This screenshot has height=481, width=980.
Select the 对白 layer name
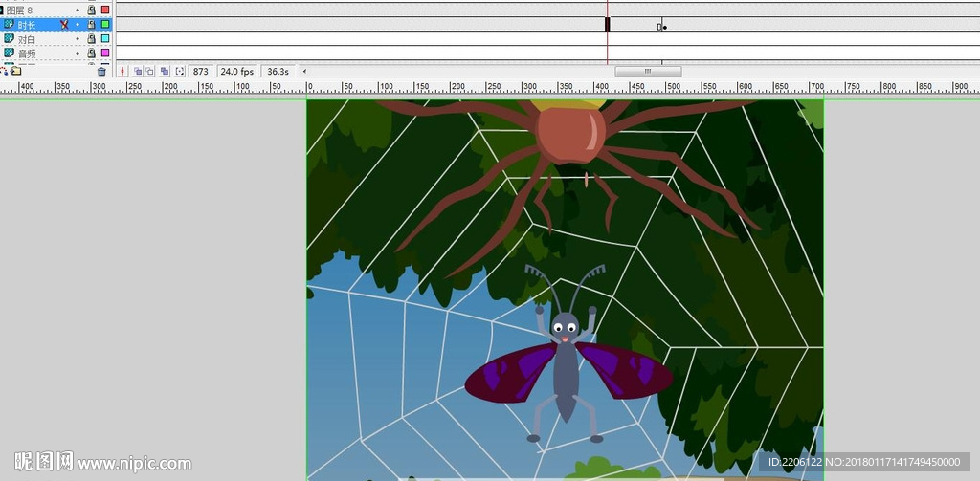coord(27,39)
